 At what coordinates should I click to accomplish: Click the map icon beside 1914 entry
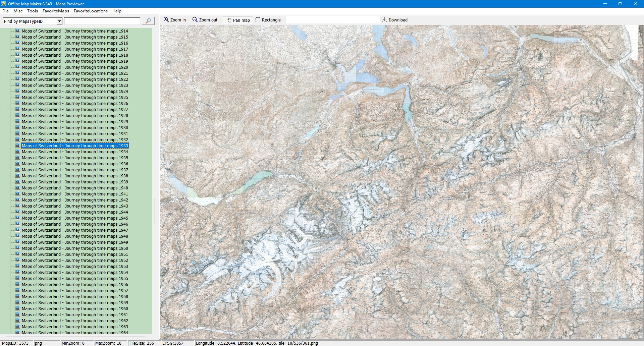click(x=18, y=31)
